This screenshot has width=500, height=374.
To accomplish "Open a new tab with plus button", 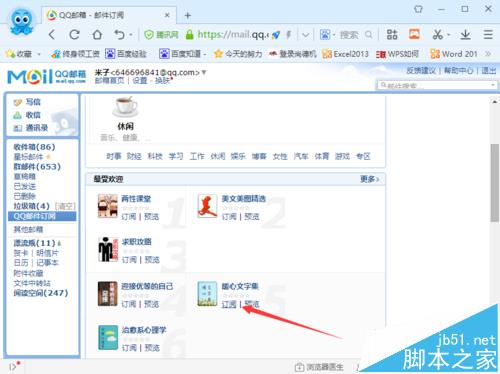I will (x=188, y=15).
